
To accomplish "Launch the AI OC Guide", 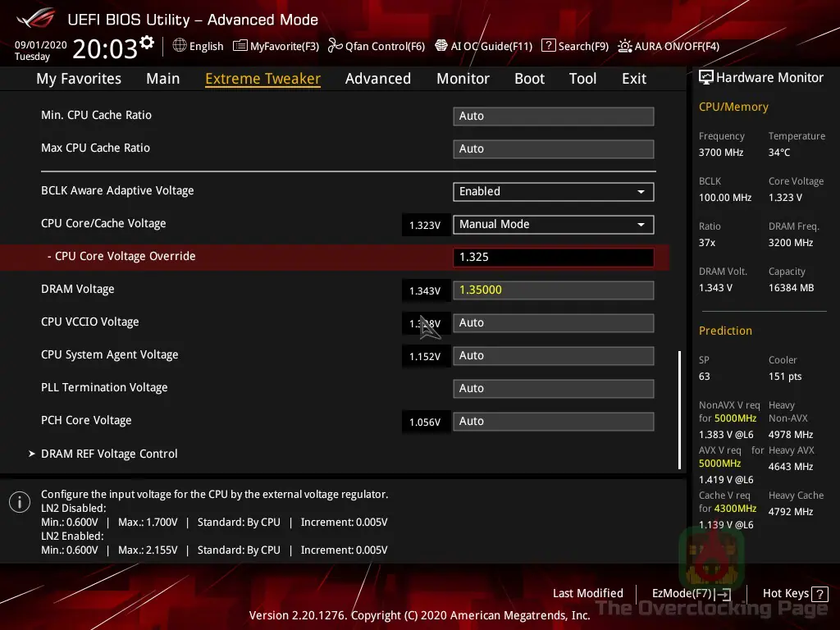I will [x=483, y=46].
